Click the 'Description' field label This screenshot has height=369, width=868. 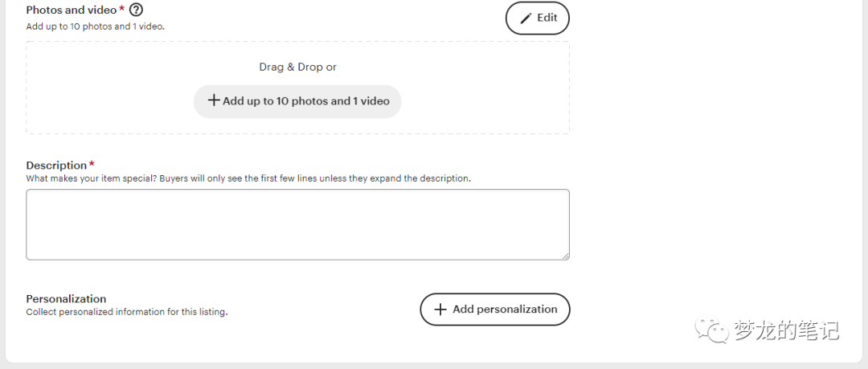(56, 166)
